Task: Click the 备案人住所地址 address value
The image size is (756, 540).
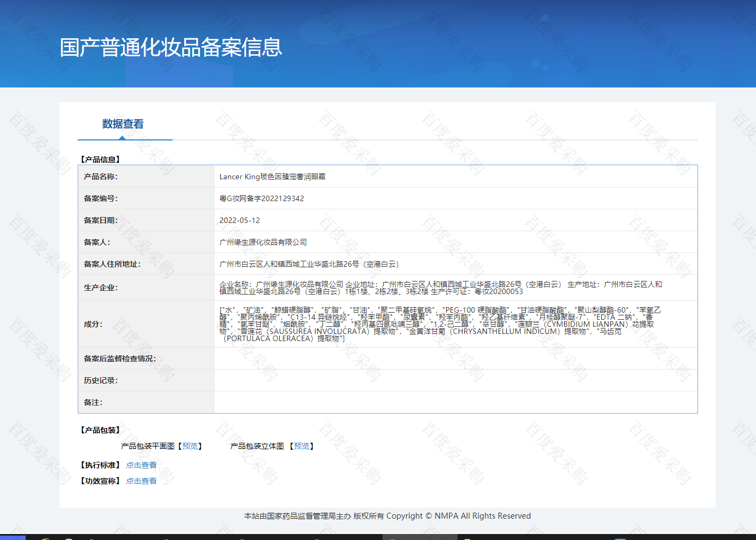Action: click(309, 264)
